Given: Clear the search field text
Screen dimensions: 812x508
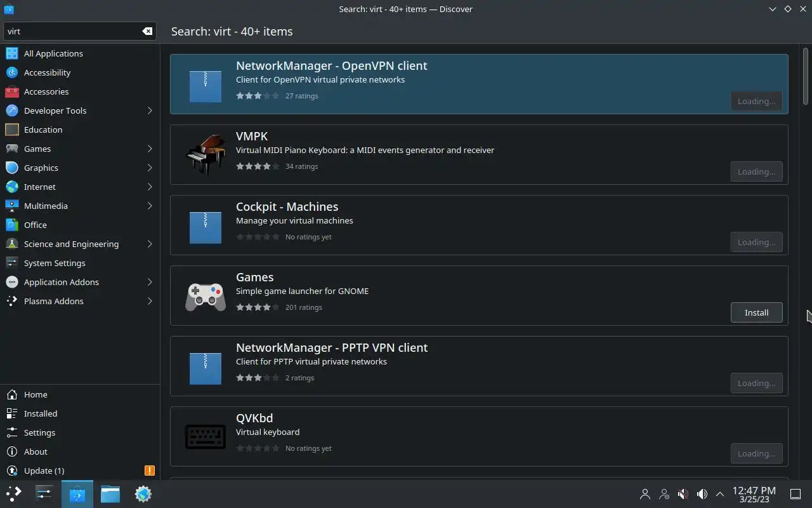Looking at the screenshot, I should pyautogui.click(x=147, y=31).
